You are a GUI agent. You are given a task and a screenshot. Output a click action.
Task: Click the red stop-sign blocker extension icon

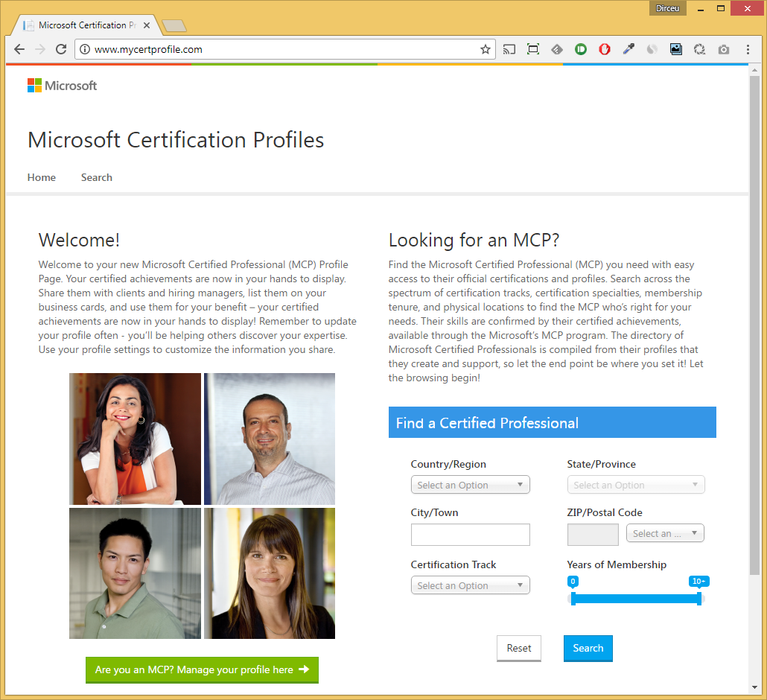click(x=605, y=49)
